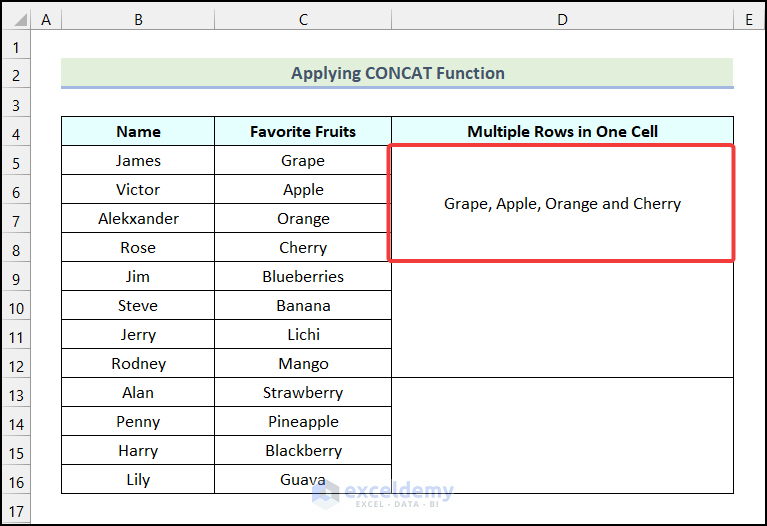Click column A header

click(46, 20)
